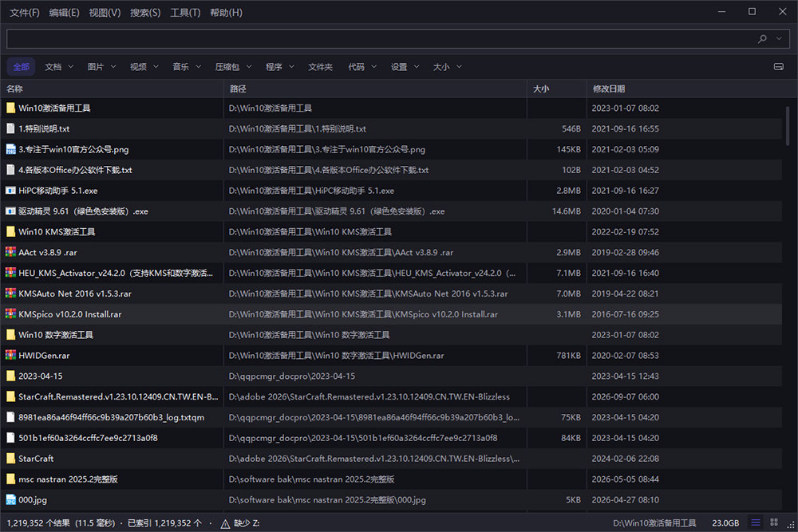The image size is (798, 532).
Task: Click the window resize grip corner
Action: [792, 526]
